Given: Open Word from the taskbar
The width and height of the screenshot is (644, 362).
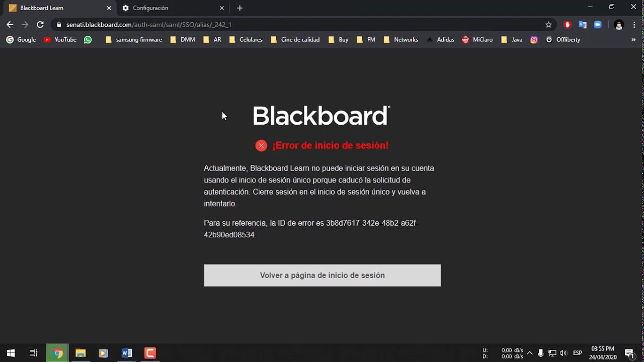Looking at the screenshot, I should [x=127, y=353].
